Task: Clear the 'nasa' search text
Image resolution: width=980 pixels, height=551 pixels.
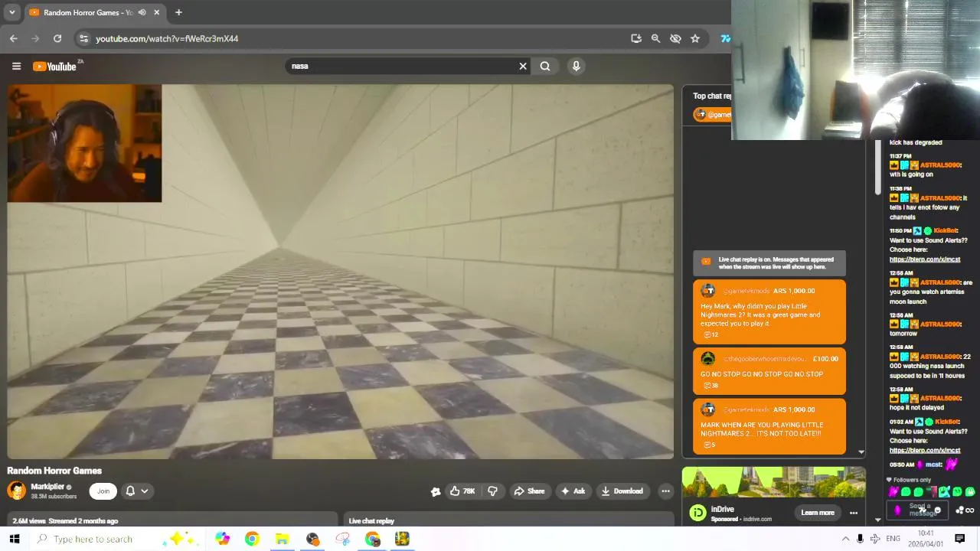Action: 523,66
